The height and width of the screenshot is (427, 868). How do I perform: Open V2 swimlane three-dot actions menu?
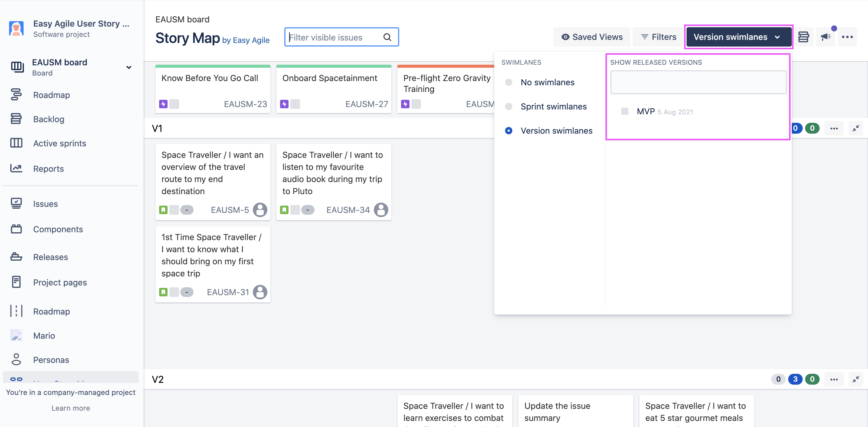point(834,380)
